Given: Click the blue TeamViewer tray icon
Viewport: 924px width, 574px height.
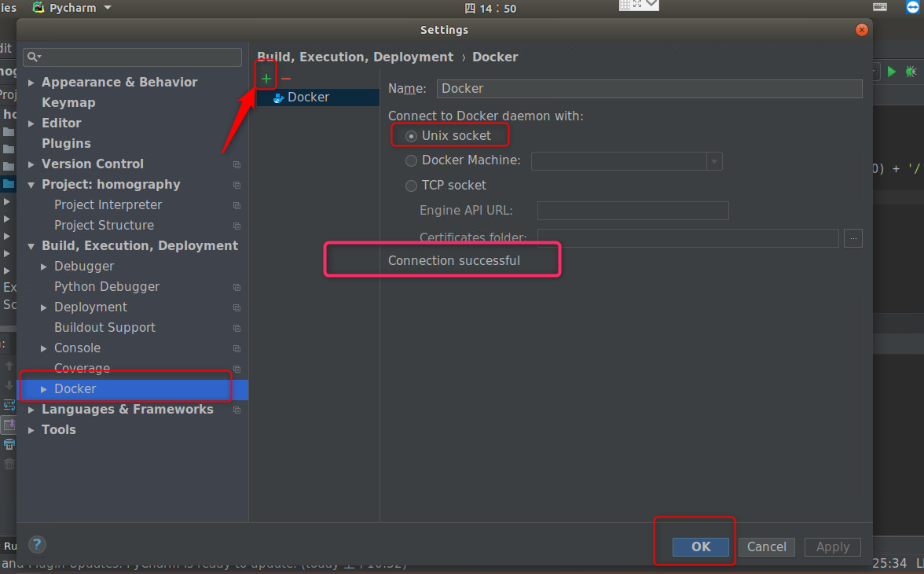Looking at the screenshot, I should click(912, 7).
